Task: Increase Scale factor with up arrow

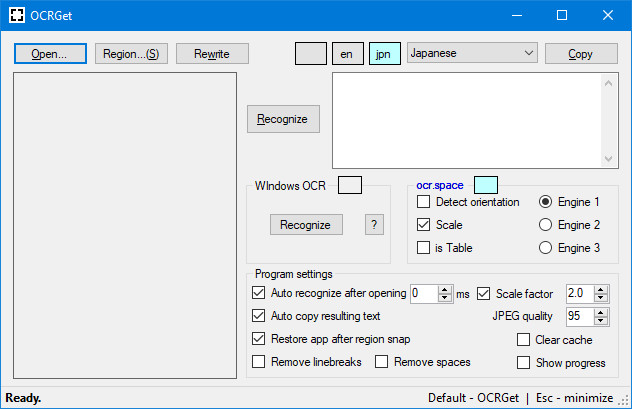Action: pyautogui.click(x=601, y=289)
